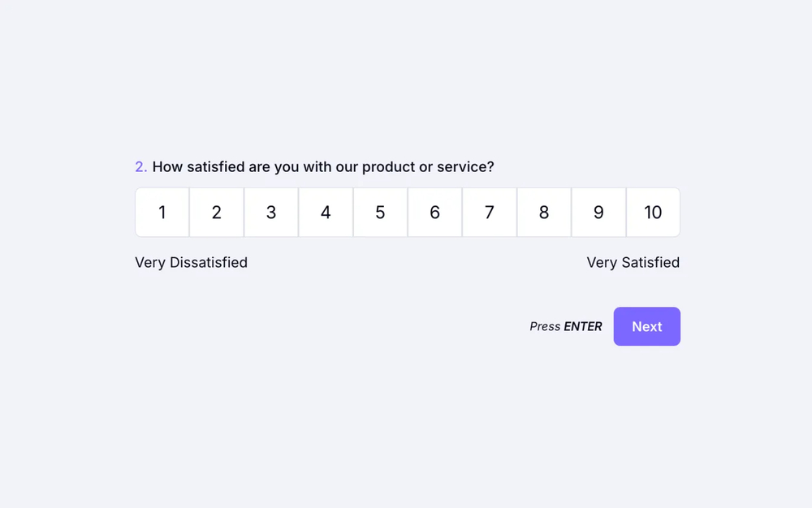Click inside the rating scale row

tap(406, 212)
